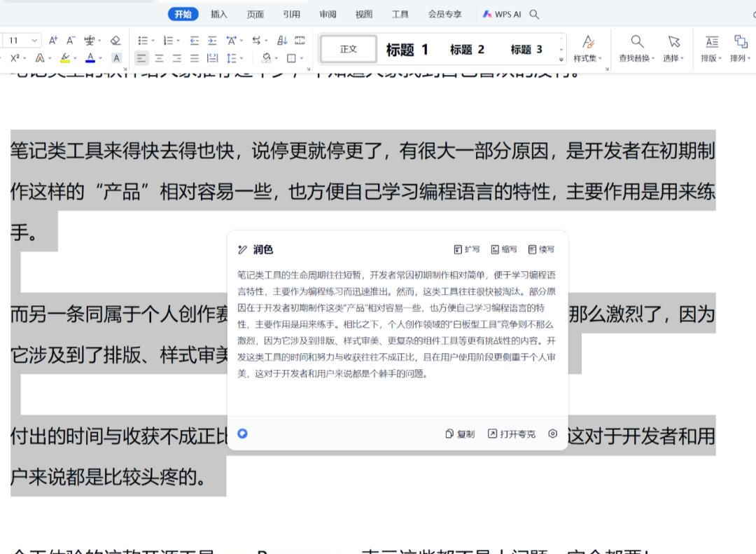Toggle justify text alignment
Screen dimensions: 756x554
point(195,58)
